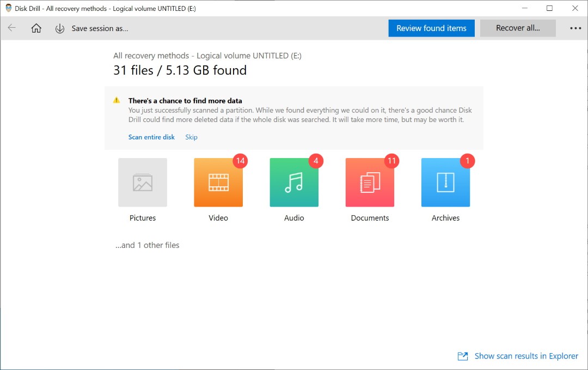The height and width of the screenshot is (370, 588).
Task: Open the Audio category tile
Action: tap(294, 183)
